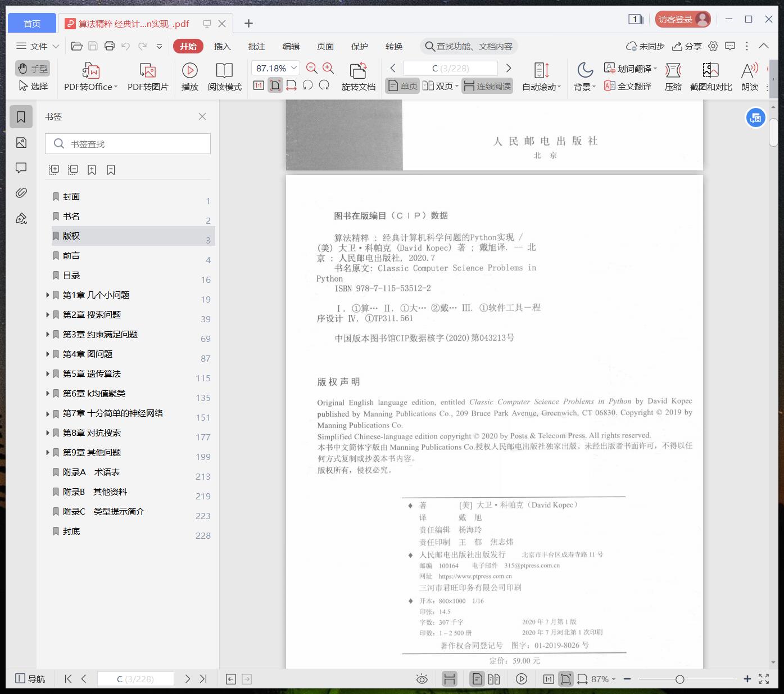This screenshot has height=694, width=784.
Task: Expand 第1章 几个小问题 bookmark
Action: pos(48,295)
